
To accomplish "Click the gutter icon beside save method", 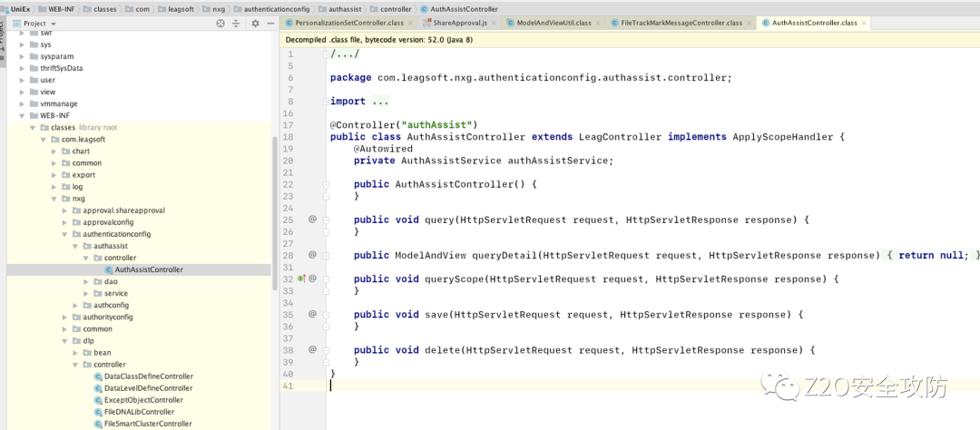I will pos(312,315).
